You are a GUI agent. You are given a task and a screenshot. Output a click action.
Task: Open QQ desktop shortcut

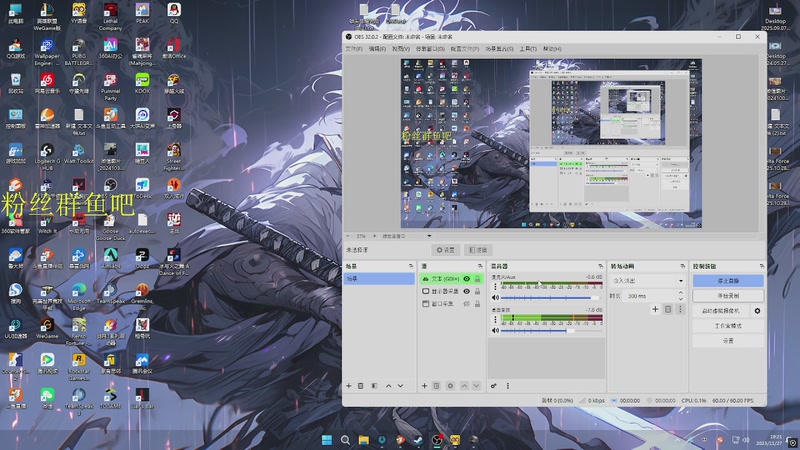coord(174,14)
